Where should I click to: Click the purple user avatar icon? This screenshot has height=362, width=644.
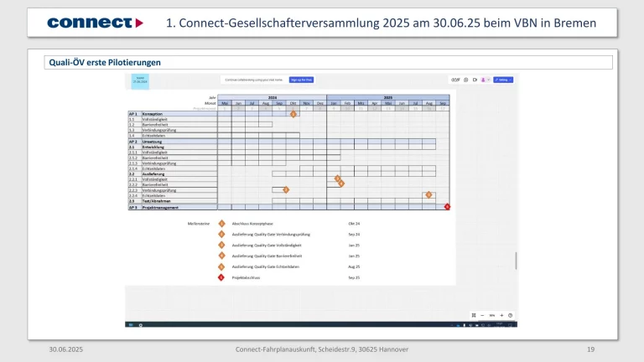point(483,80)
